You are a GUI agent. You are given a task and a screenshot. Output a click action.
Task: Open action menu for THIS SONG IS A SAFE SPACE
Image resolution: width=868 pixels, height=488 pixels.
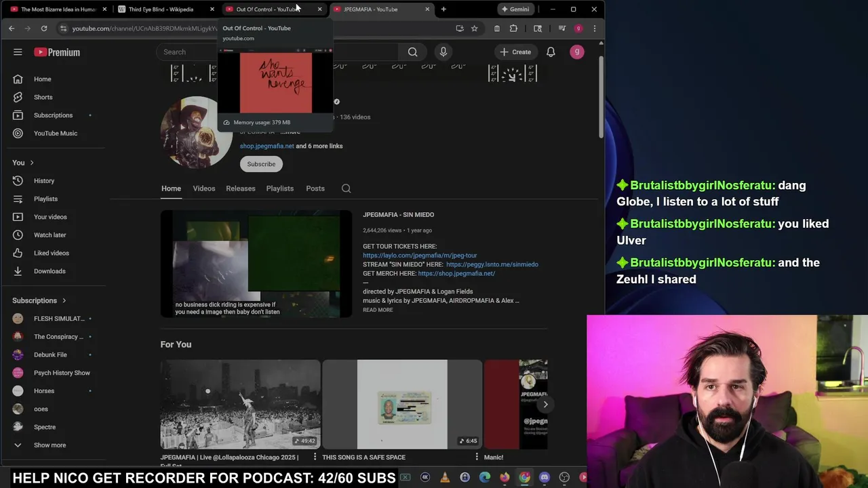click(477, 457)
